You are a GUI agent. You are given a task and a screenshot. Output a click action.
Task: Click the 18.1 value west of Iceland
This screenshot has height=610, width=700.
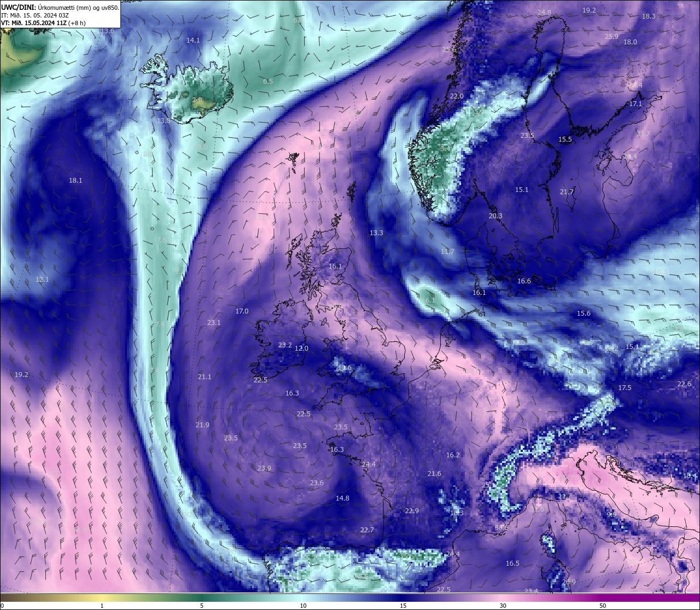pyautogui.click(x=75, y=181)
